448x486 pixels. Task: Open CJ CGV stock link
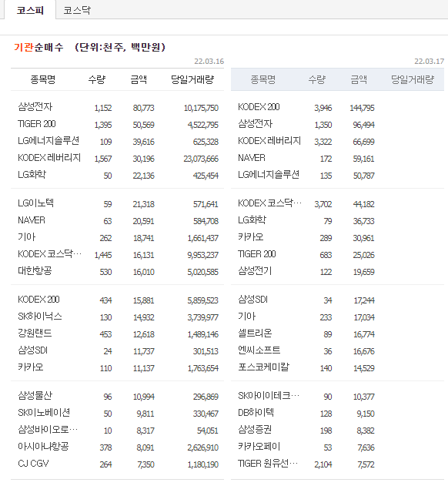click(x=33, y=464)
